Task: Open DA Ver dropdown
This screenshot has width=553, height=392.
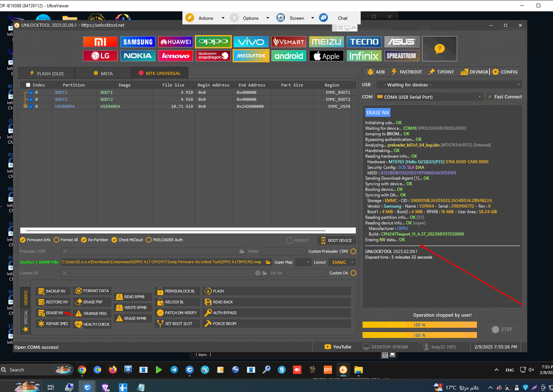Action: click(x=306, y=273)
